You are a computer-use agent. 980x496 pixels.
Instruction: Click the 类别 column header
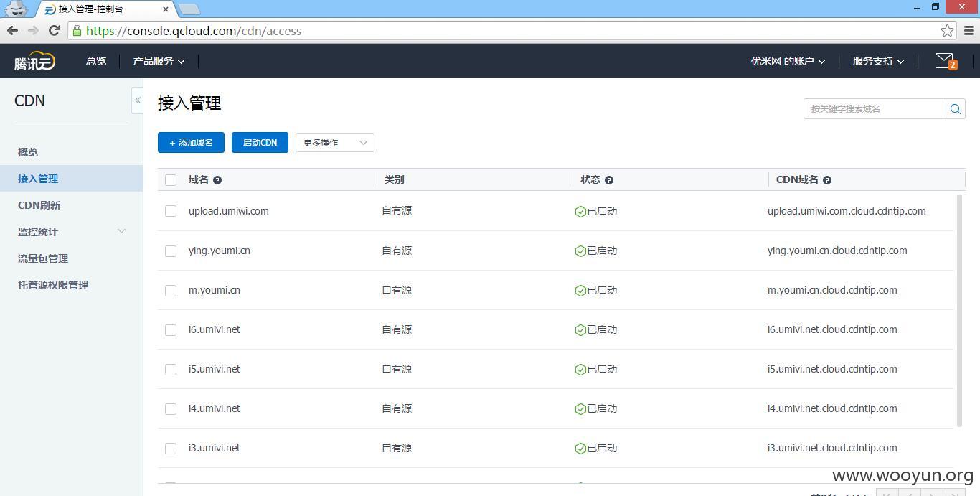click(395, 179)
